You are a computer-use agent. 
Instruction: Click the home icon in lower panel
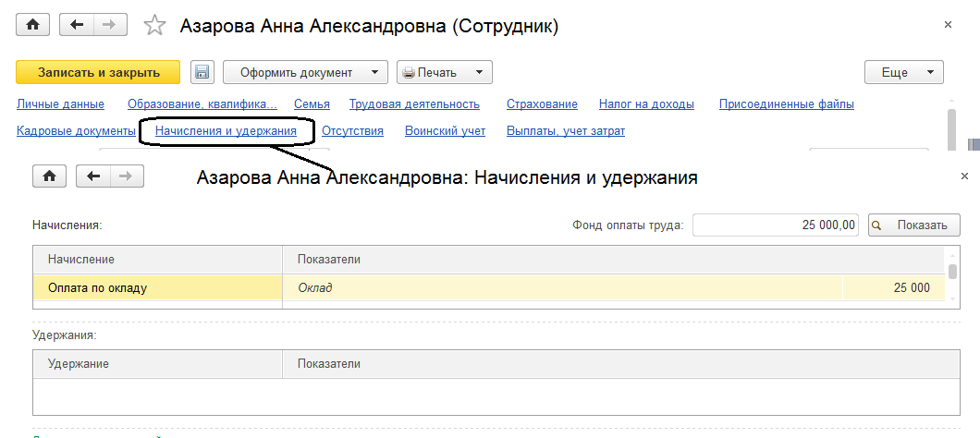point(49,176)
